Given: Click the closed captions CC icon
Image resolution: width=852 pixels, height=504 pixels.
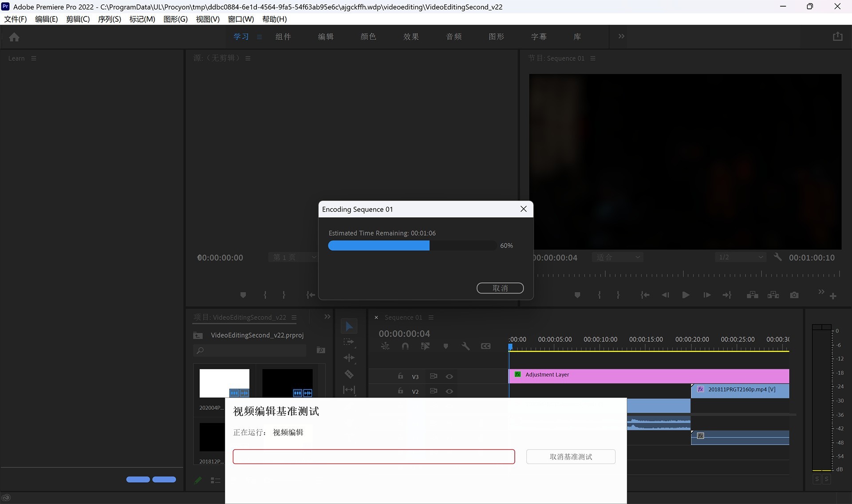Looking at the screenshot, I should 486,346.
